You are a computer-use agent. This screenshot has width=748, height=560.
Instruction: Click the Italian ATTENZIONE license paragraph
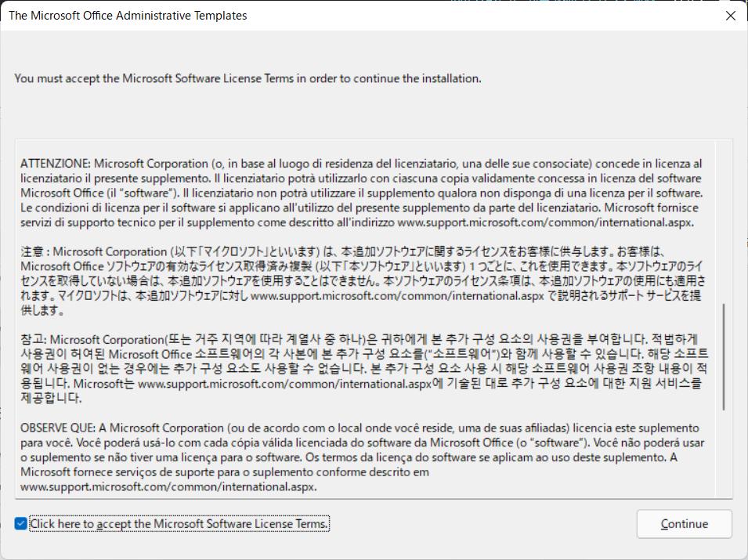coord(361,193)
